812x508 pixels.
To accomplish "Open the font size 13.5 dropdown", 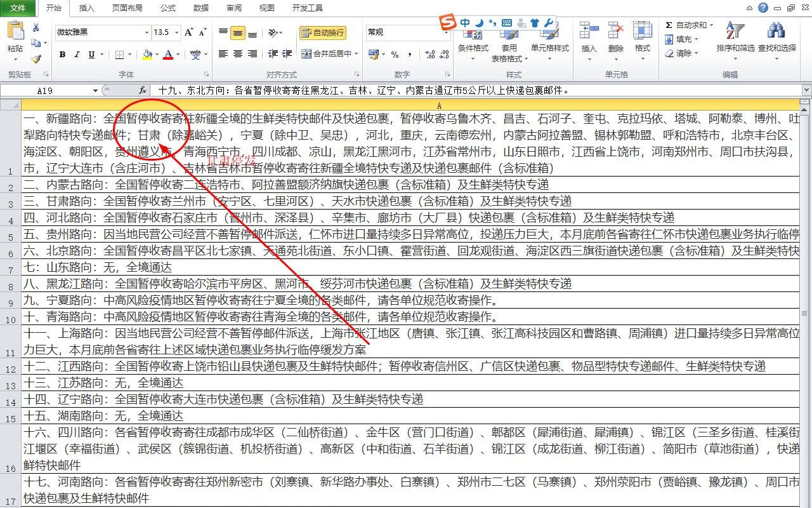I will tap(177, 32).
